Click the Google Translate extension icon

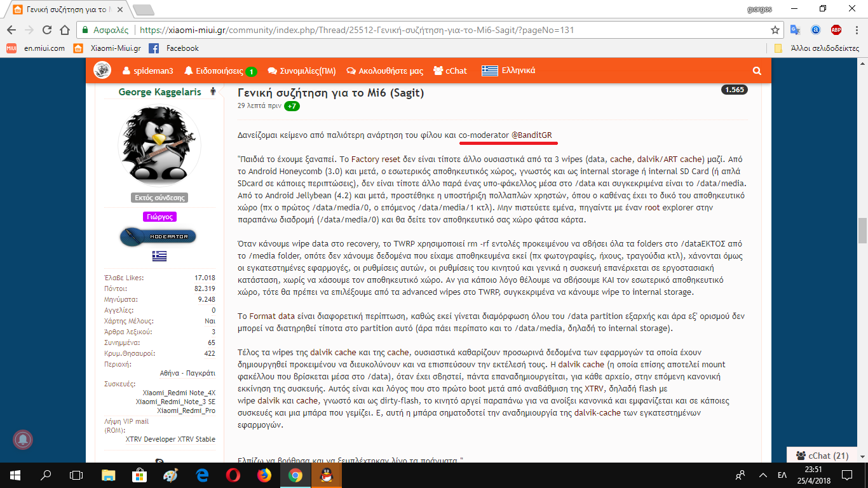pos(795,30)
